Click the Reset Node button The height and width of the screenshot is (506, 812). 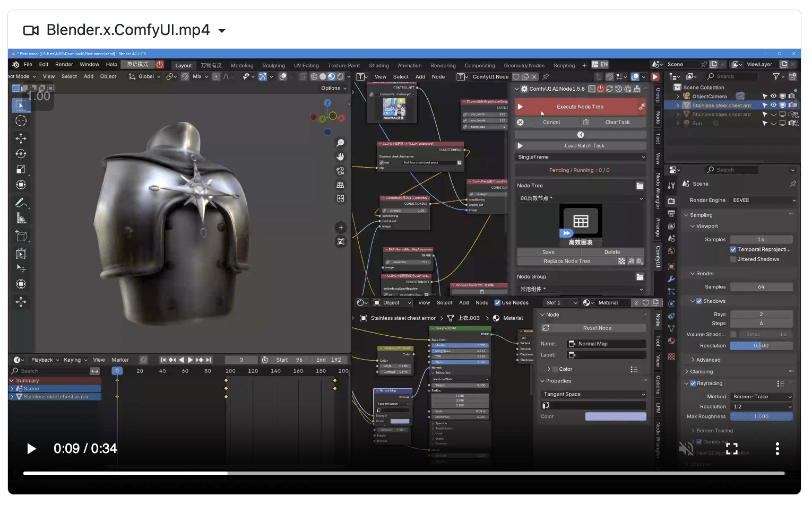tap(597, 328)
